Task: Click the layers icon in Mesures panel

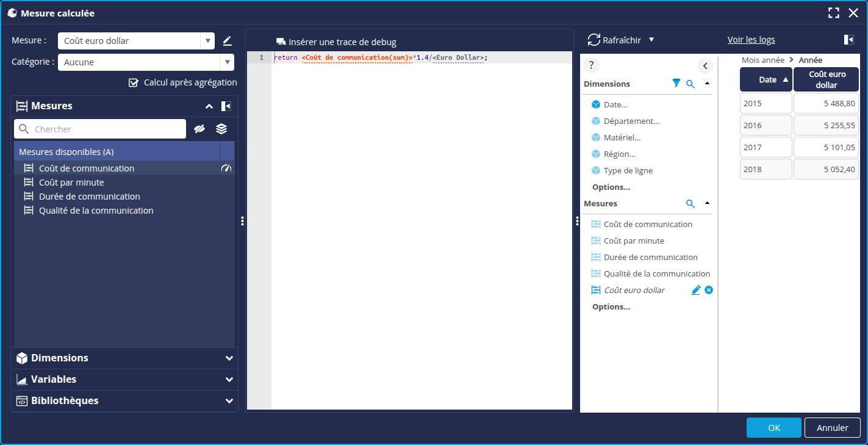Action: point(221,129)
